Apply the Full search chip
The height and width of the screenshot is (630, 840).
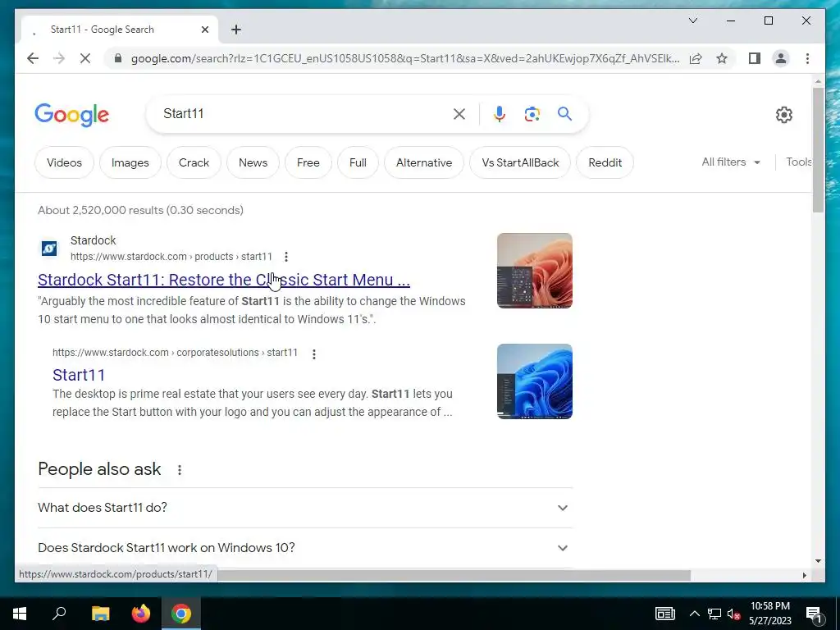tap(358, 162)
